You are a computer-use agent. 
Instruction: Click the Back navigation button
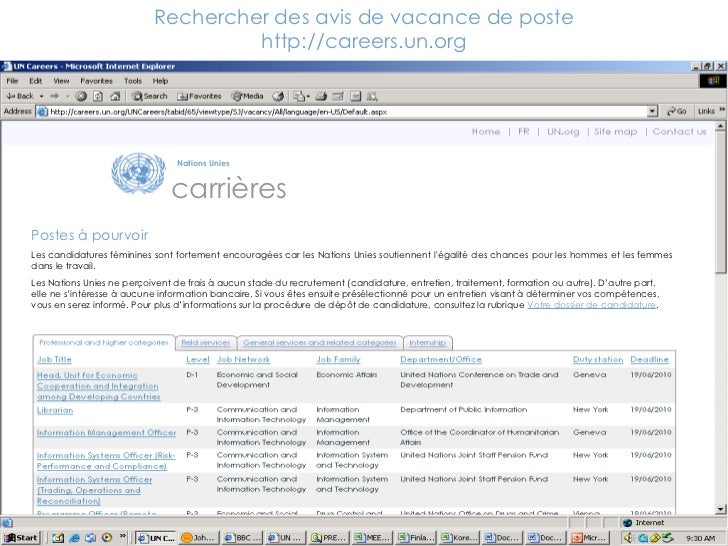20,96
